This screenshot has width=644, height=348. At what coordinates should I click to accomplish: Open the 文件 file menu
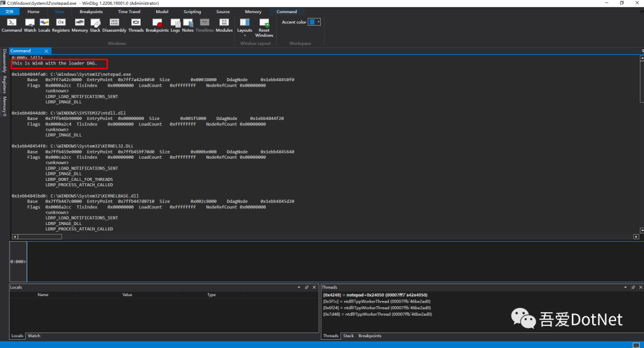(10, 11)
